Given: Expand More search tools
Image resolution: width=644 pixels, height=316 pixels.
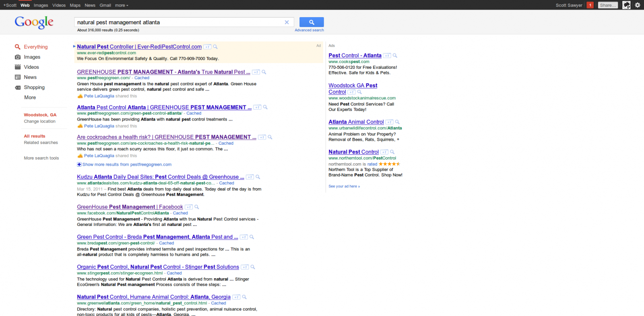Looking at the screenshot, I should tap(41, 158).
